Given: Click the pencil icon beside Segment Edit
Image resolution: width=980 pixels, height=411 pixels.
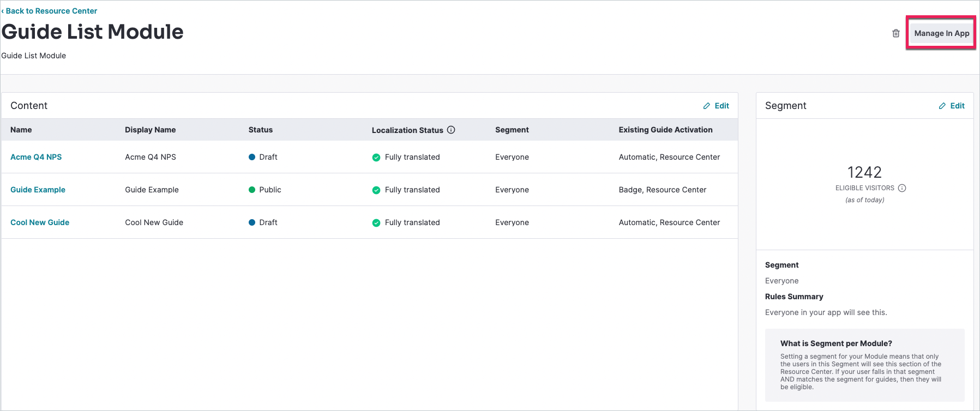Looking at the screenshot, I should pyautogui.click(x=942, y=106).
